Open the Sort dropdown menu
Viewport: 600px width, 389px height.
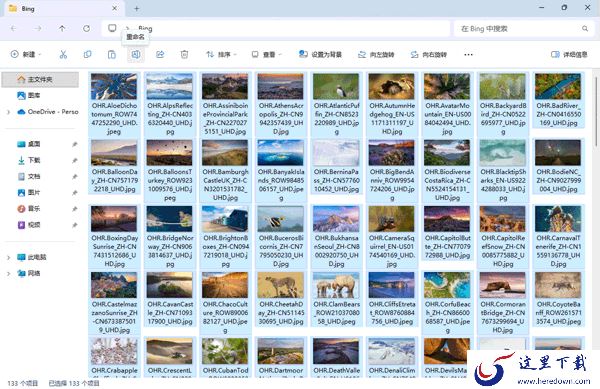coord(221,54)
